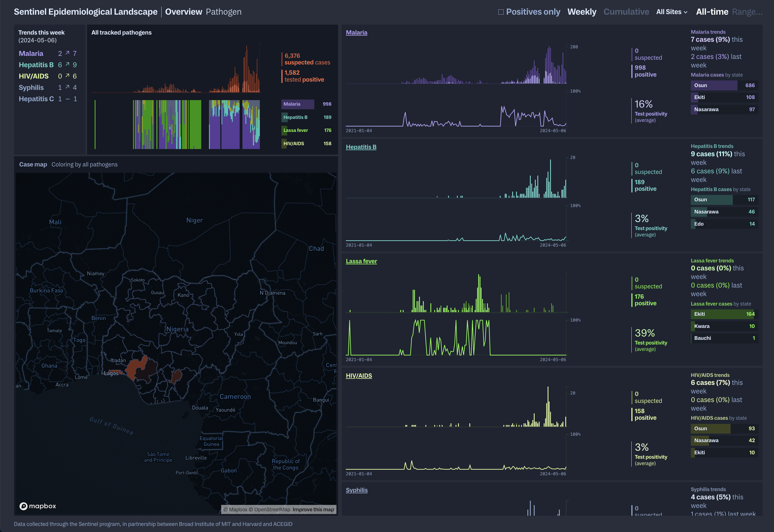This screenshot has height=532, width=774.
Task: Switch to Cumulative view
Action: pos(626,12)
